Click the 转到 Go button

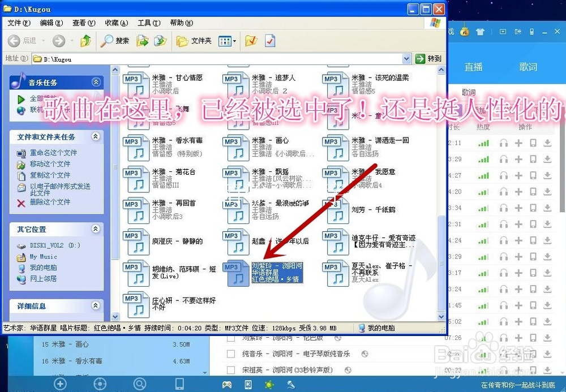coord(428,58)
